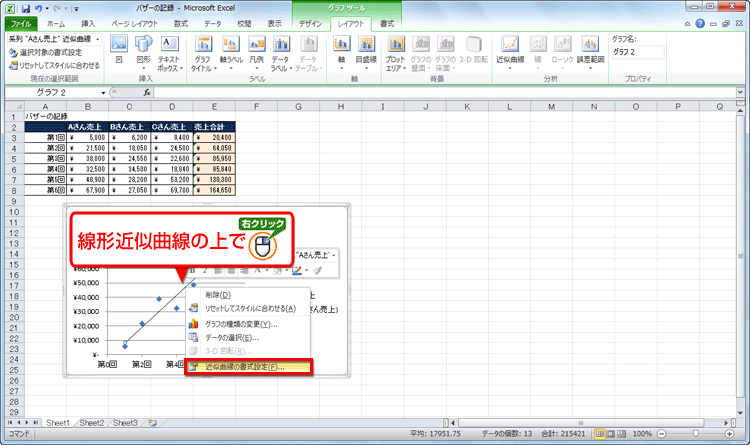Click into the formula bar

[445, 92]
